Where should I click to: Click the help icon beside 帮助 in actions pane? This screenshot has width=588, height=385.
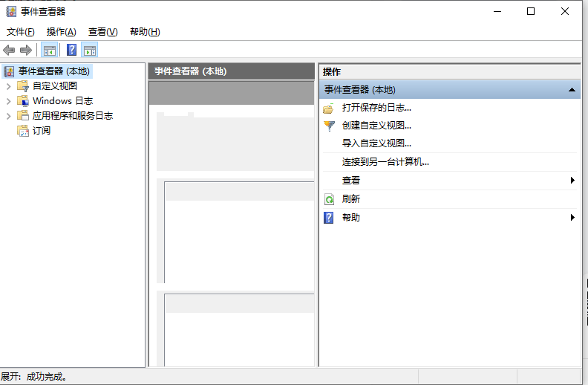pos(328,218)
